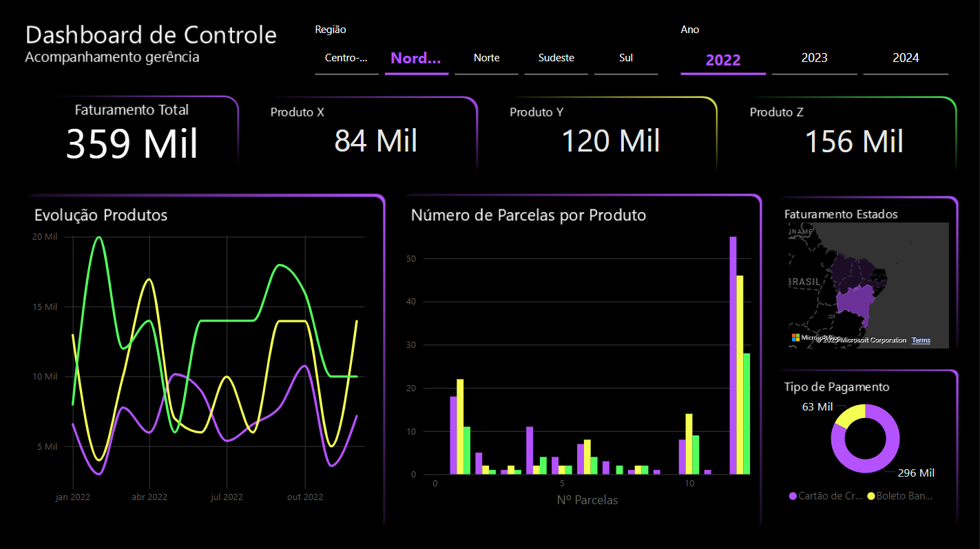Click the Região slicer label
The width and height of the screenshot is (980, 549).
point(331,30)
